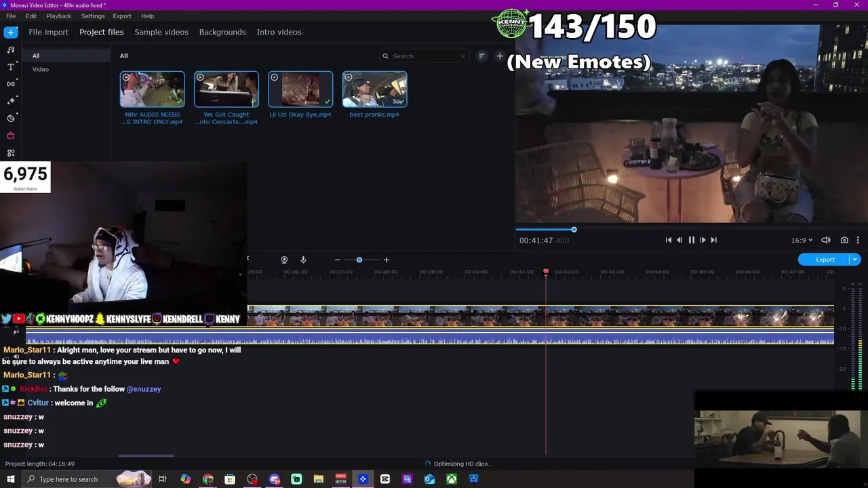Click the Project length 04:18:49 status text
Screen dimensions: 868x488
tap(40, 464)
